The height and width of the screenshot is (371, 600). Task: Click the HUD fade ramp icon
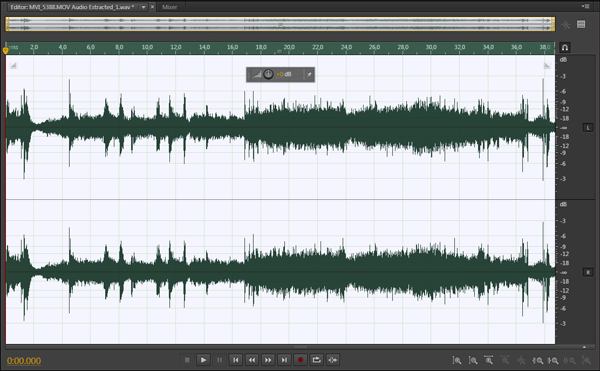point(257,74)
